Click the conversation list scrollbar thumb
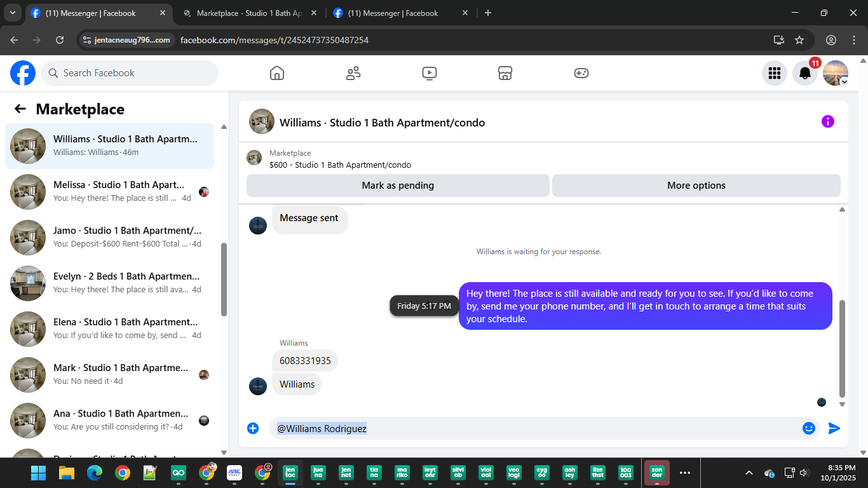The width and height of the screenshot is (868, 488). point(224,280)
